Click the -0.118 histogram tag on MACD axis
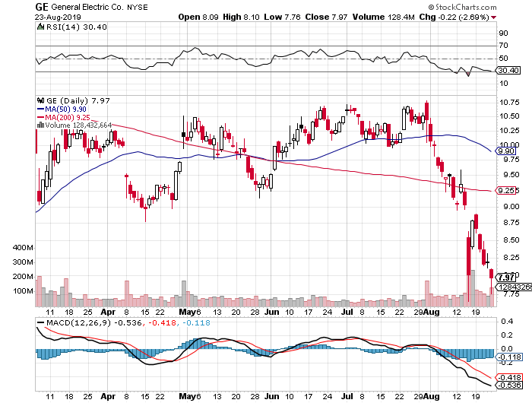The image size is (532, 403). pyautogui.click(x=509, y=357)
